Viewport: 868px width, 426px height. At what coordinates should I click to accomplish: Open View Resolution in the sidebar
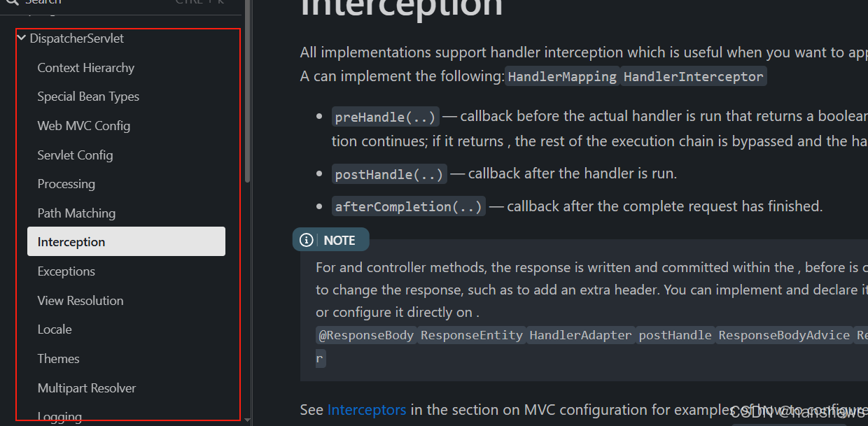click(x=80, y=301)
